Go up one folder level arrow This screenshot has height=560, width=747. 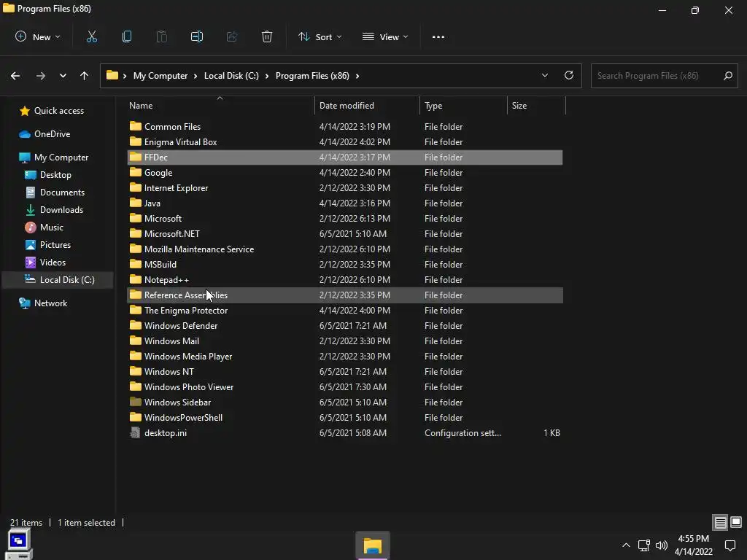[x=85, y=76]
